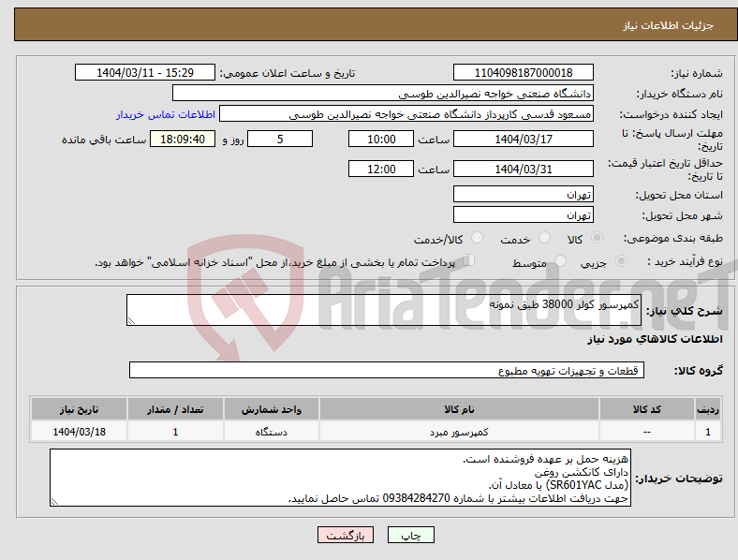Click the گروه کالا field قطعات و تجهیزات تهویه

point(387,370)
